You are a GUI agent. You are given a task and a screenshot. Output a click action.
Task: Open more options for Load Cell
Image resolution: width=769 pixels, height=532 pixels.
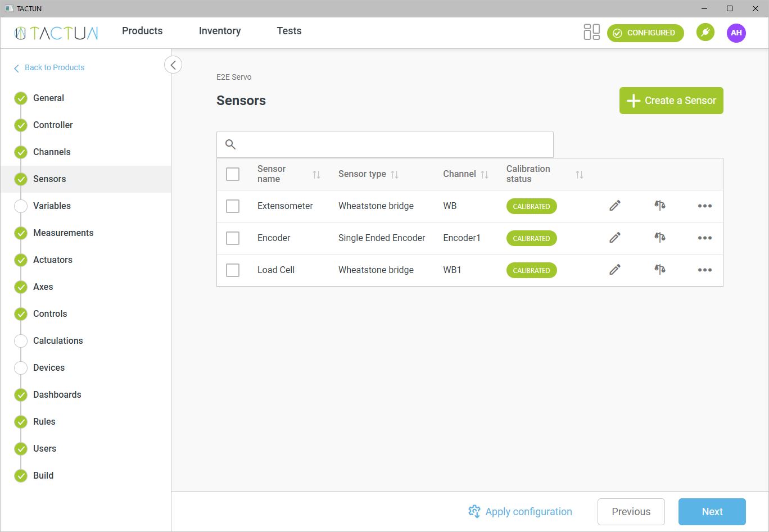(704, 270)
